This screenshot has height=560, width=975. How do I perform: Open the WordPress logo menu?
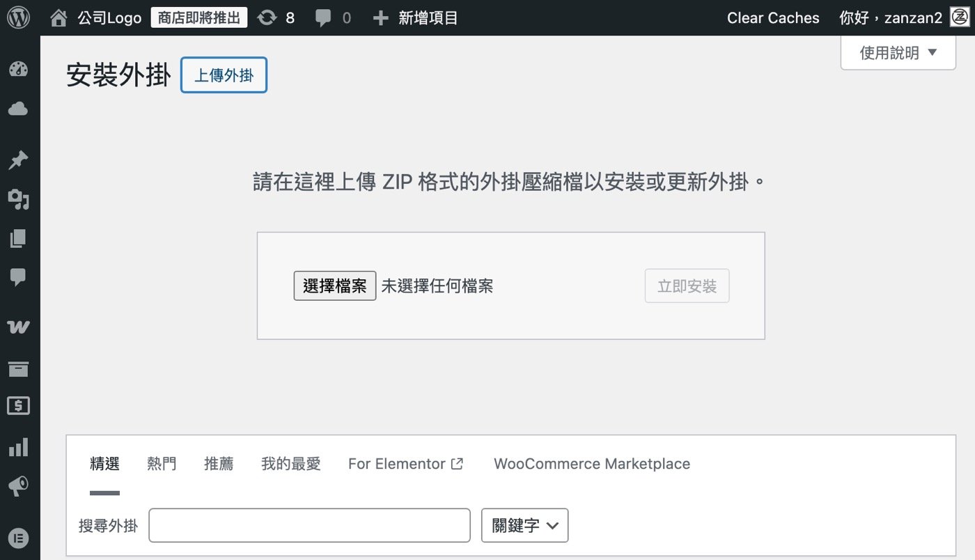point(17,17)
